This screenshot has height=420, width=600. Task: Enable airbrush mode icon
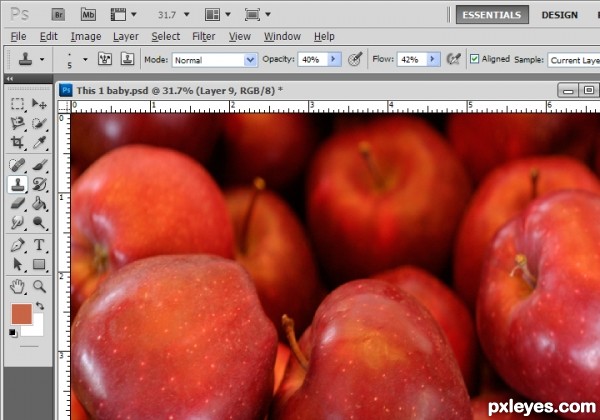pyautogui.click(x=454, y=59)
